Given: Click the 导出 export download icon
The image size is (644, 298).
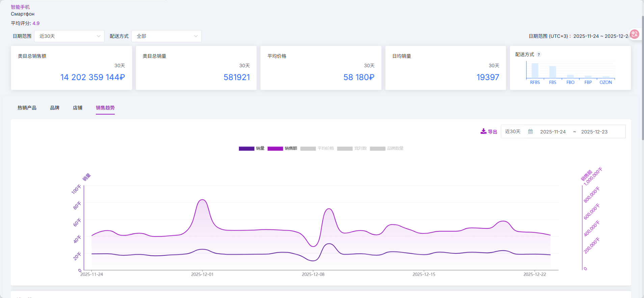Looking at the screenshot, I should (x=483, y=131).
